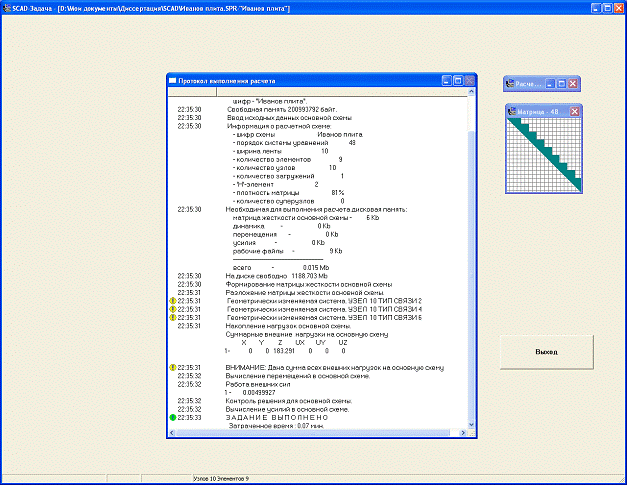Screen dimensions: 627x485
Task: Close the Матрица - 48 window
Action: point(574,111)
